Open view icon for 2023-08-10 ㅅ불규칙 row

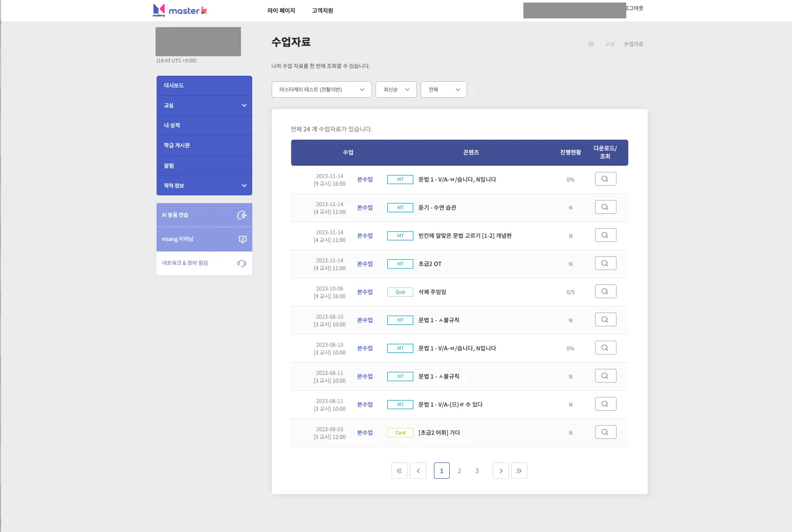tap(605, 320)
